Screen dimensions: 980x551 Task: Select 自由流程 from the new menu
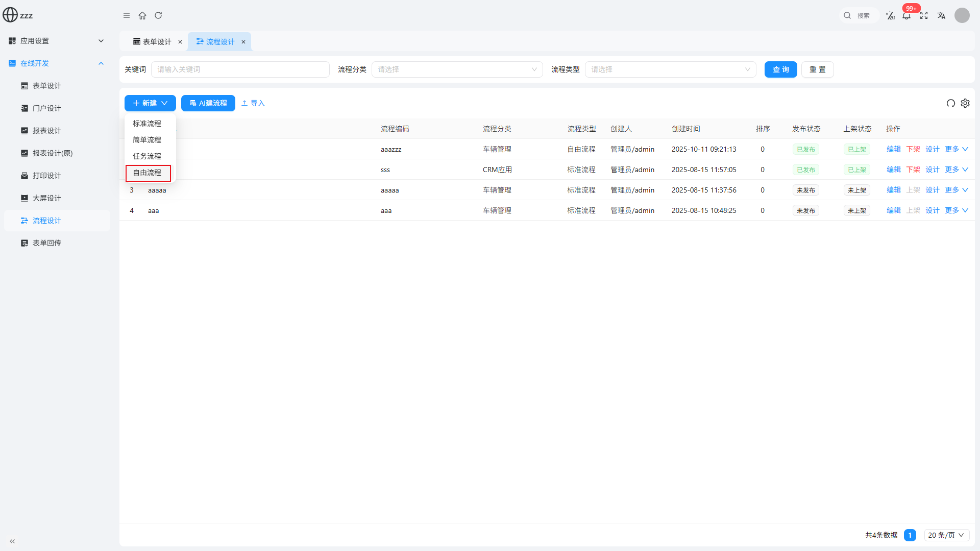point(148,173)
